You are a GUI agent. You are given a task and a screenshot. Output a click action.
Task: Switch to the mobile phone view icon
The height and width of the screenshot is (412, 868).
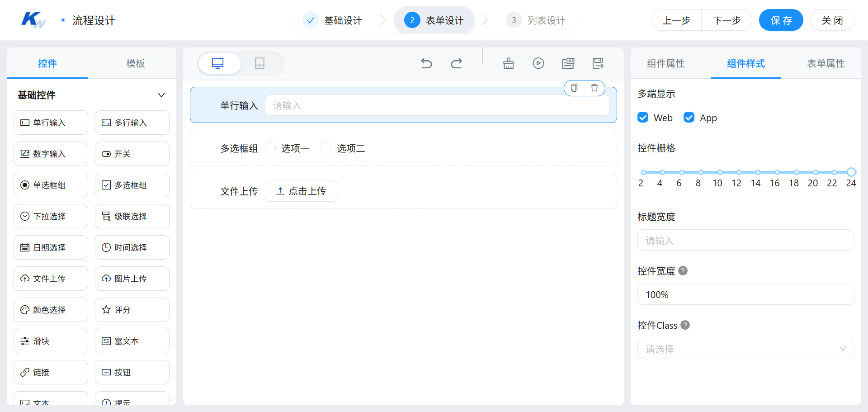point(259,63)
